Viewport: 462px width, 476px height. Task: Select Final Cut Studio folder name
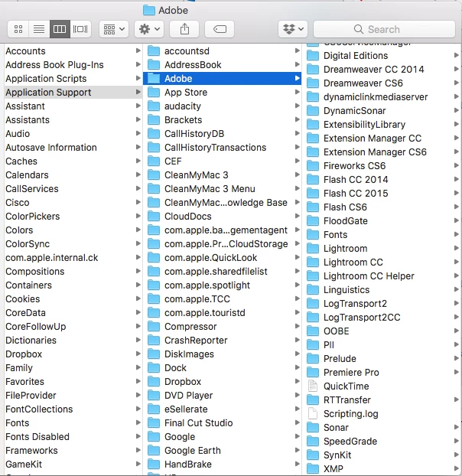[x=199, y=423]
